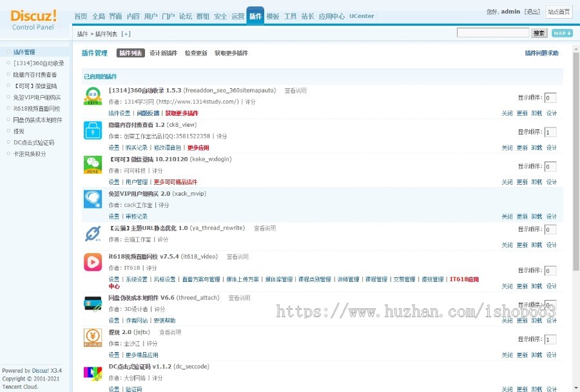The image size is (580, 392).
Task: Open the 全局 top menu
Action: 99,16
